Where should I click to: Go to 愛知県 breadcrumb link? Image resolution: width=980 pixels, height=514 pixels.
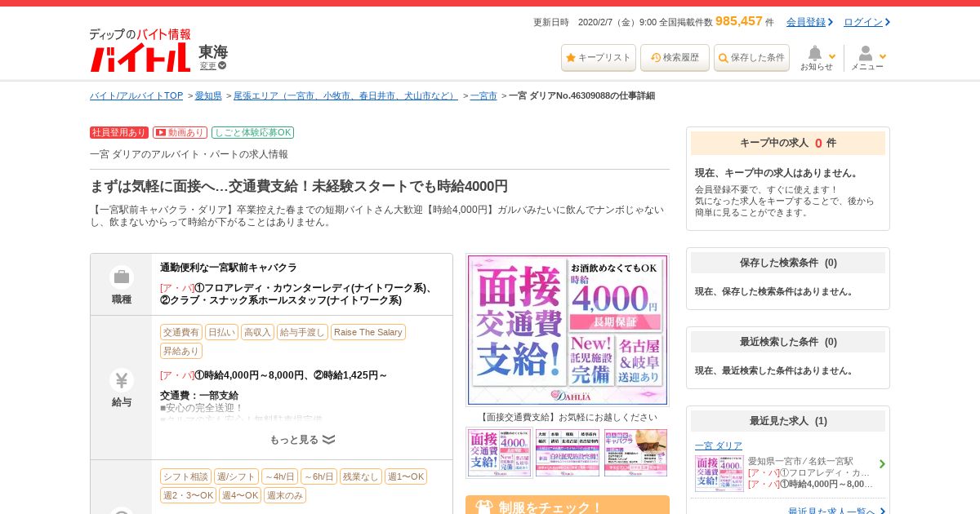coord(208,95)
